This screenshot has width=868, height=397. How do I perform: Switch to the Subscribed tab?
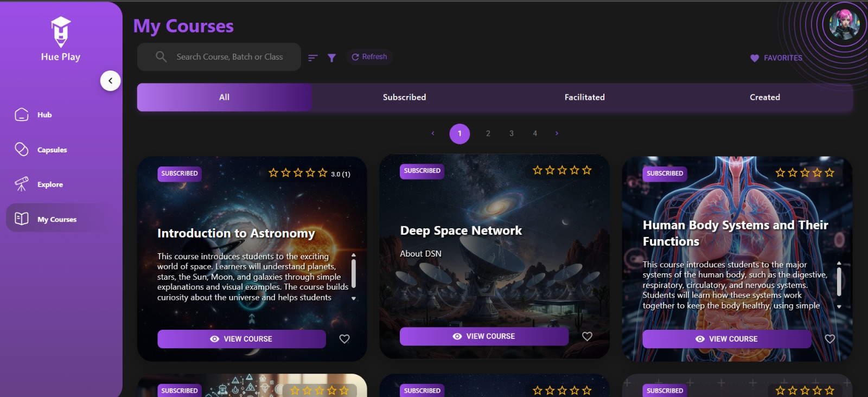(x=405, y=97)
